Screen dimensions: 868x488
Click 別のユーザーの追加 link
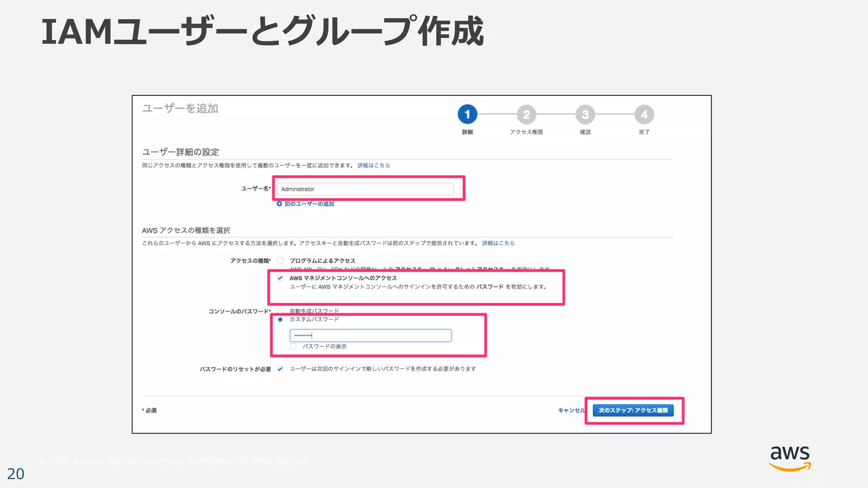click(x=309, y=204)
